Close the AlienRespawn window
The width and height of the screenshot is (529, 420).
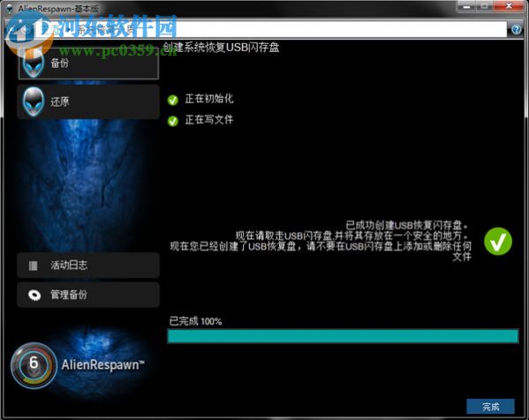(x=509, y=6)
